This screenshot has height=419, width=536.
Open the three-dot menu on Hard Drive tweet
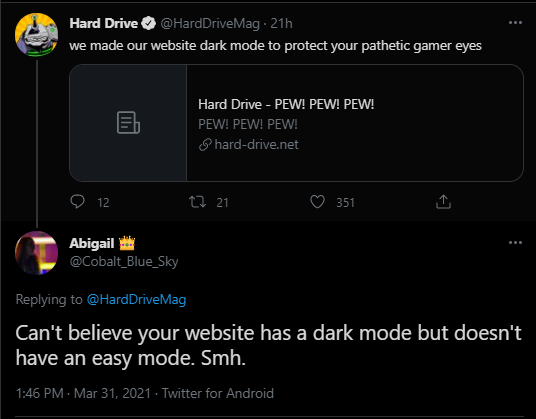515,23
